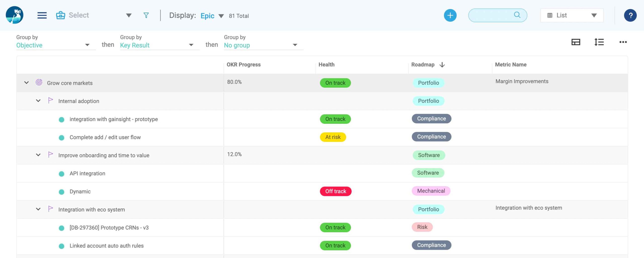This screenshot has height=258, width=644.
Task: Collapse the Grow core markets objective
Action: (x=26, y=83)
